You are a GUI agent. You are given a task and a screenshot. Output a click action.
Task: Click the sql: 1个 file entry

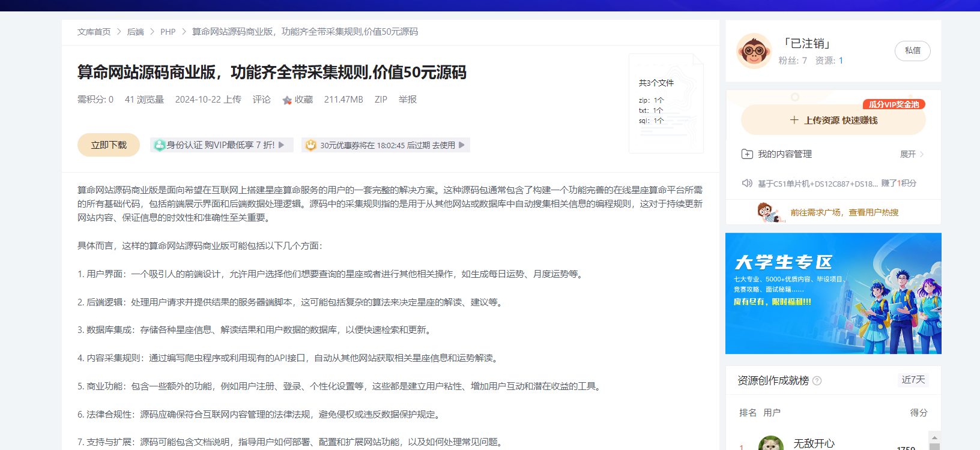tap(651, 121)
